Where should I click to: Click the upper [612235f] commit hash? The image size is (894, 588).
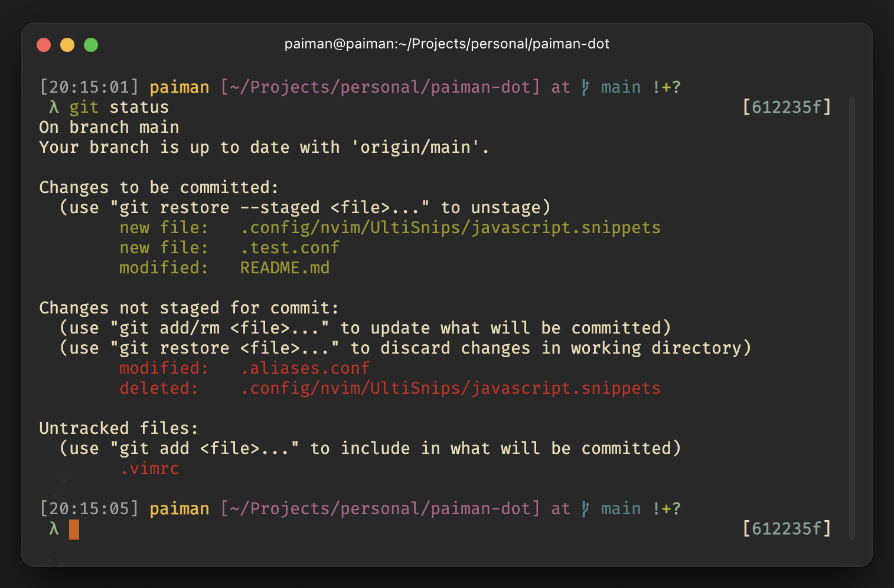click(x=787, y=107)
